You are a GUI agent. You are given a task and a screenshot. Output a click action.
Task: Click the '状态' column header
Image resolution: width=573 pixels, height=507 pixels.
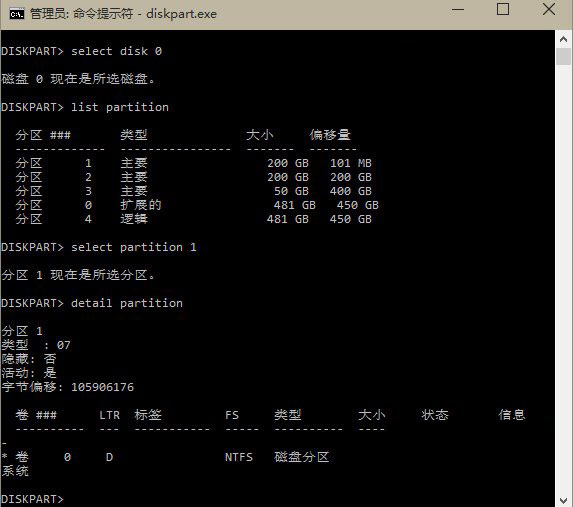[x=435, y=415]
